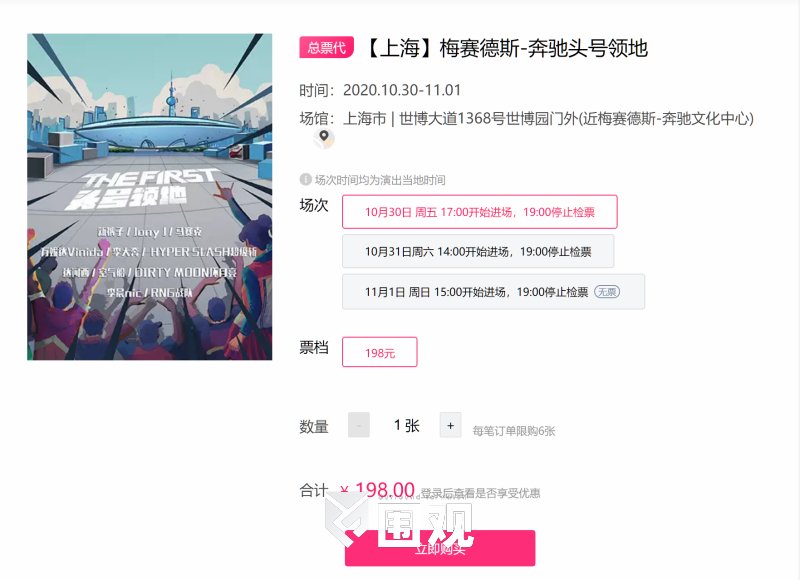Click the grey info icon beside 场次时间 note
Image resolution: width=800 pixels, height=580 pixels.
[306, 180]
